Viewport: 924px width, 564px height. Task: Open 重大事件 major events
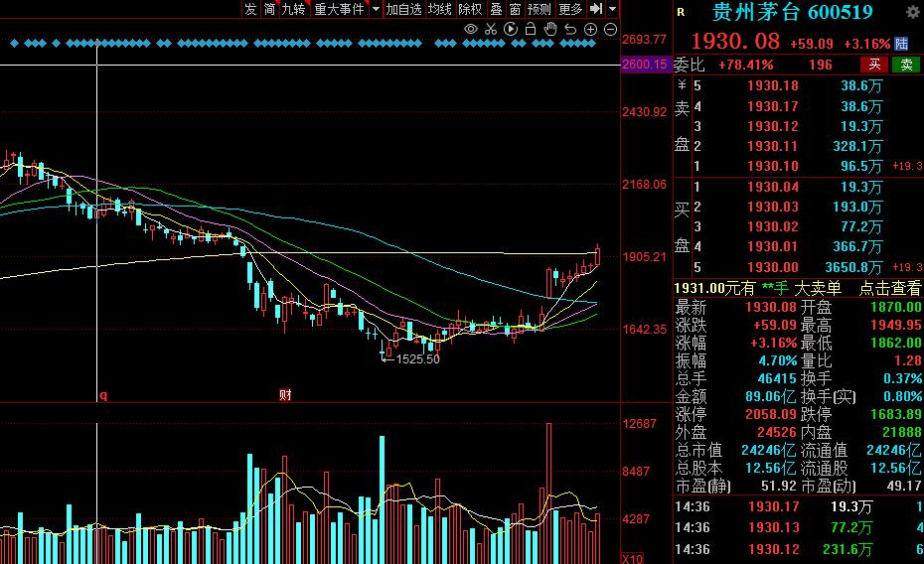[340, 9]
